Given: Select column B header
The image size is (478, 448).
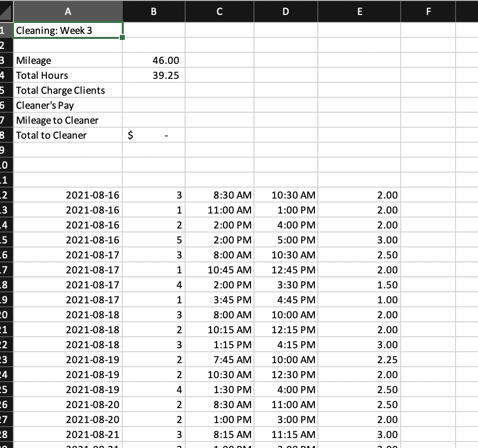Looking at the screenshot, I should 153,11.
